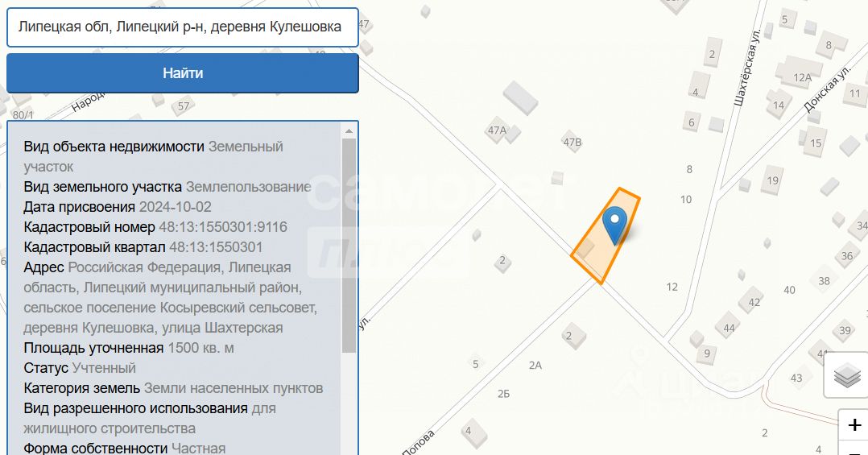Click the large unlabeled building near 47А
Viewport: 868px width, 455px height.
click(520, 98)
